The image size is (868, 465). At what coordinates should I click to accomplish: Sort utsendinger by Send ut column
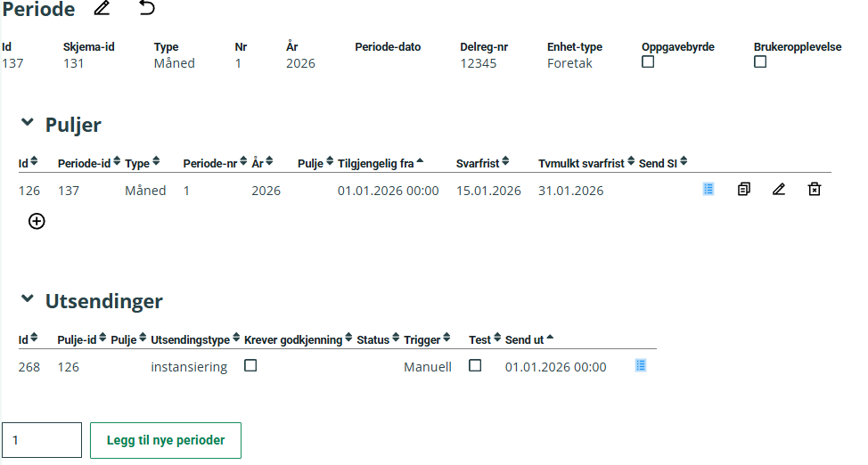click(529, 339)
